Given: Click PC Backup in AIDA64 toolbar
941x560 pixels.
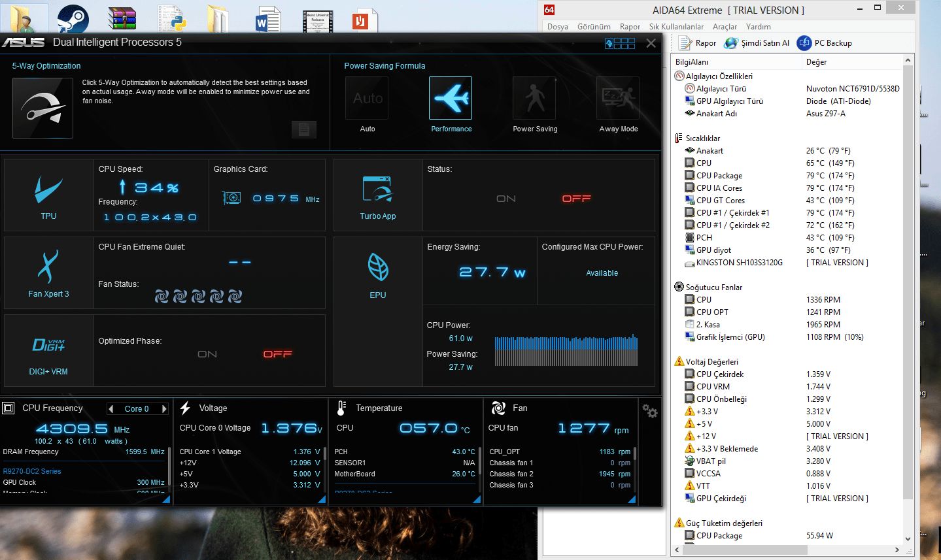Looking at the screenshot, I should pyautogui.click(x=825, y=43).
